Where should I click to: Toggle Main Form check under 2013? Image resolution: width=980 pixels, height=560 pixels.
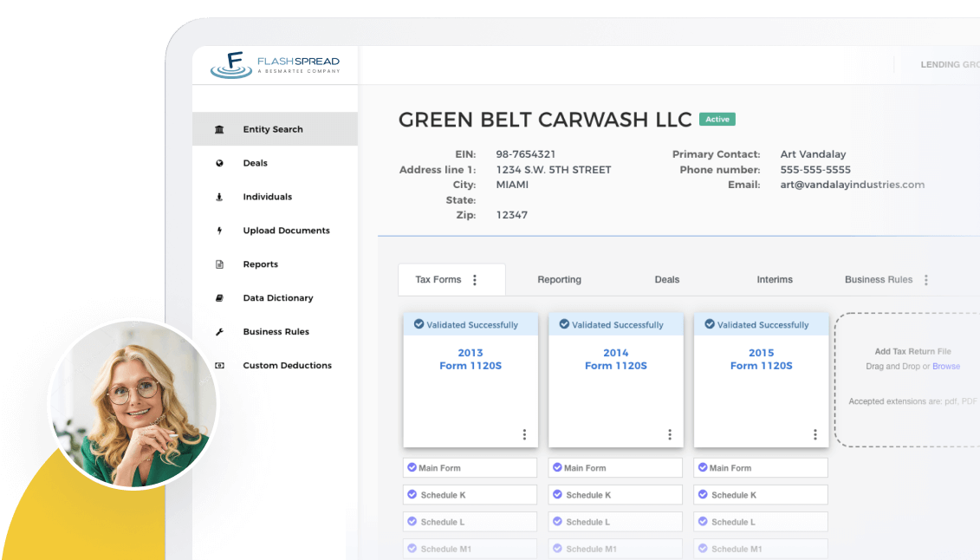click(x=412, y=467)
